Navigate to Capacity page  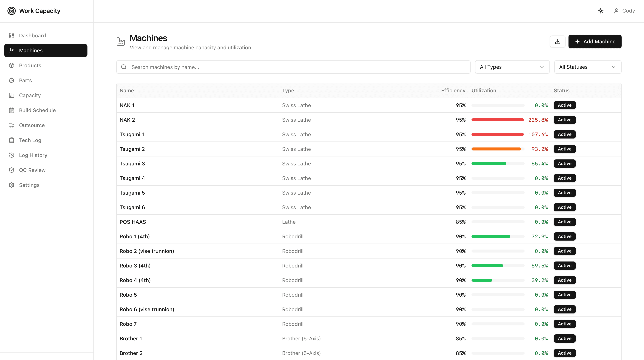coord(46,95)
